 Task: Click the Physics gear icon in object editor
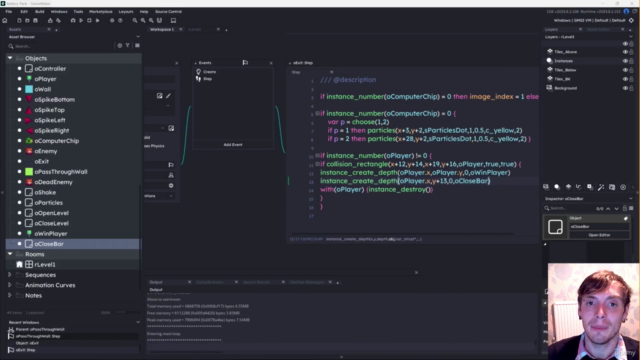pyautogui.click(x=171, y=185)
